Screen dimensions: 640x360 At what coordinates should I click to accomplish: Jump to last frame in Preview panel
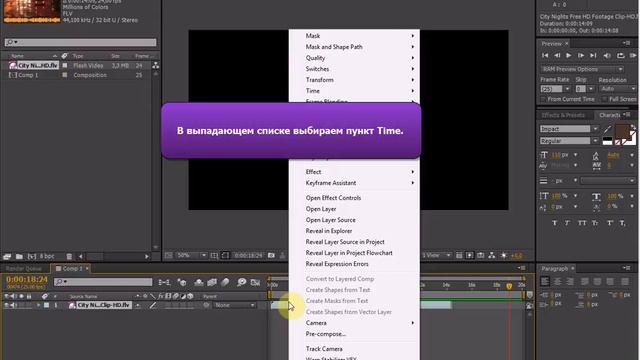593,56
